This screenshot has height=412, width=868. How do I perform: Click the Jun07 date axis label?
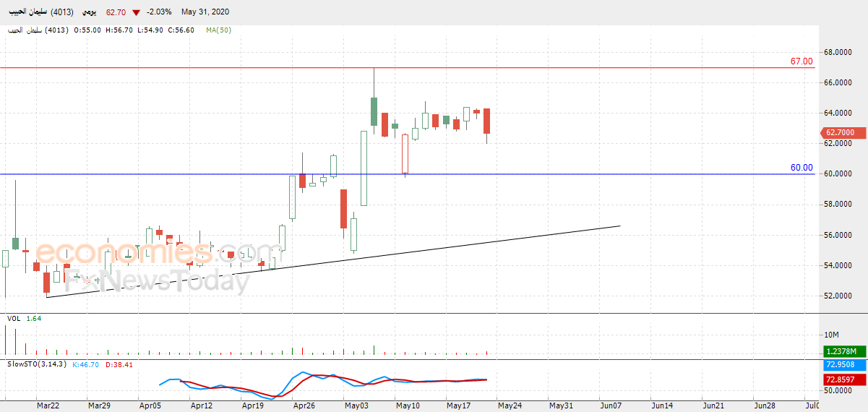(x=612, y=406)
